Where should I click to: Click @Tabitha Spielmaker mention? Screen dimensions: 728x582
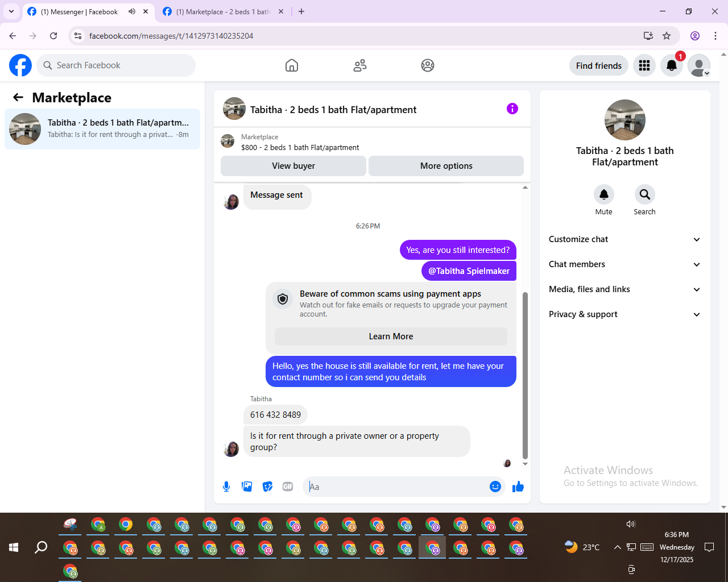click(469, 271)
